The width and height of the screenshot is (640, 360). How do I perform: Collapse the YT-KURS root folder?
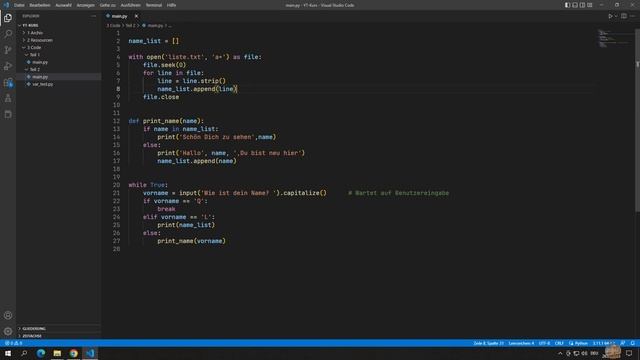click(x=58, y=25)
